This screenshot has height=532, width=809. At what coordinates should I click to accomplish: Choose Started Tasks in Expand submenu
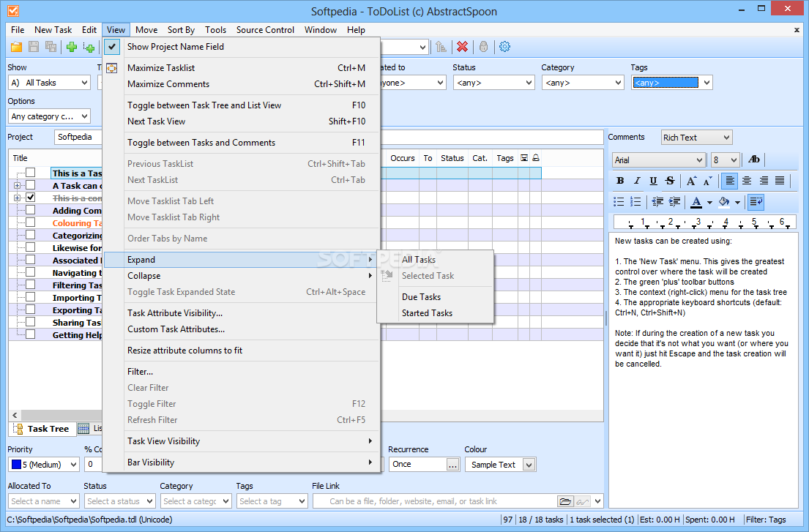[436, 313]
